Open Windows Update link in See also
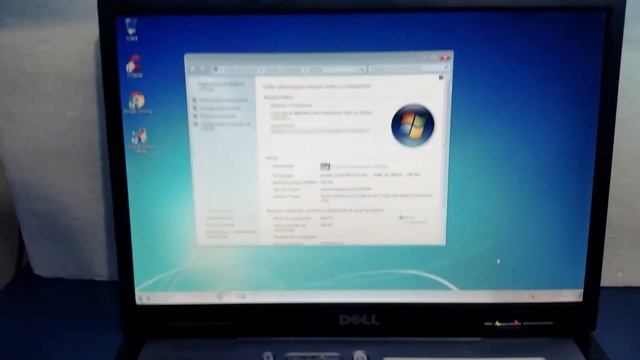 220,225
